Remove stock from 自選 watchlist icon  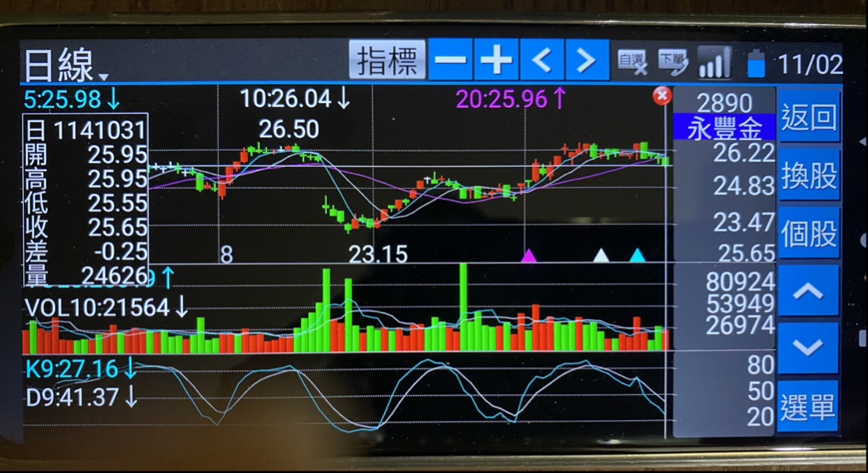[x=632, y=62]
